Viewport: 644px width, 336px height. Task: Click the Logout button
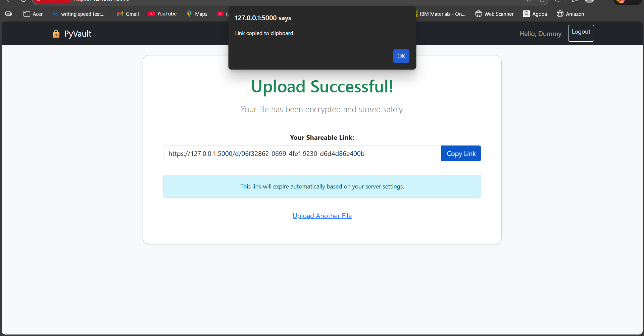pos(581,33)
